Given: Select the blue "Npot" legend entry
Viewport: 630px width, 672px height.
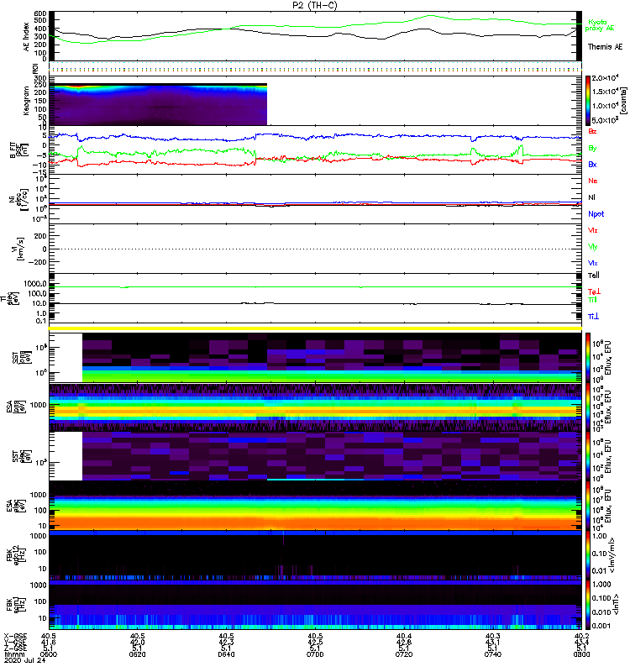Looking at the screenshot, I should (596, 214).
